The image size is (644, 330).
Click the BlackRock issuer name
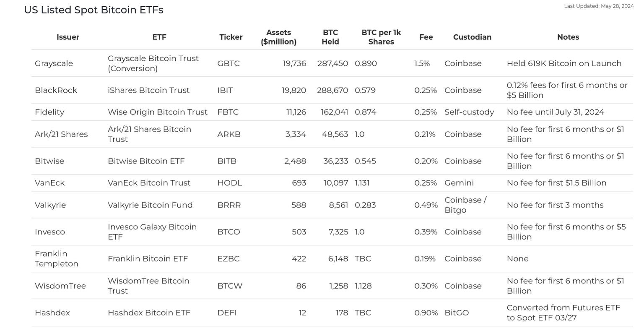[56, 90]
